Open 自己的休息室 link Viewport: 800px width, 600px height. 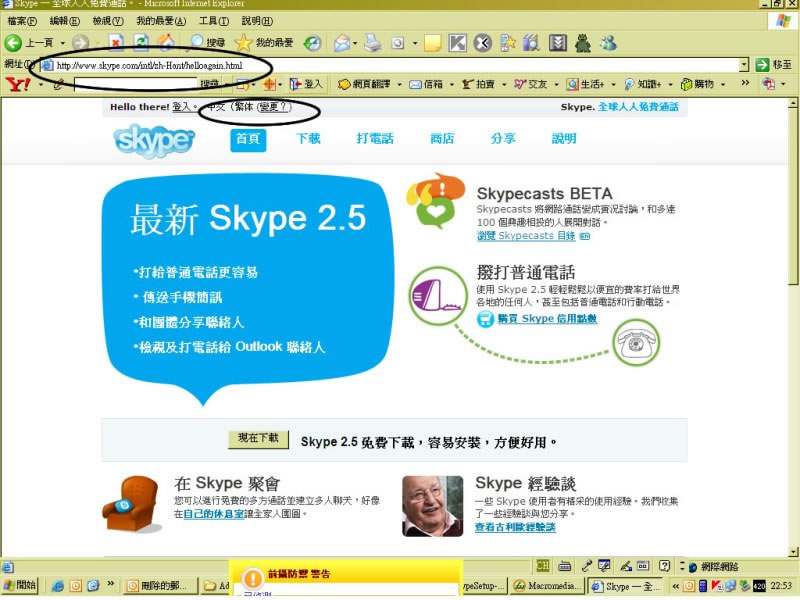coord(213,514)
